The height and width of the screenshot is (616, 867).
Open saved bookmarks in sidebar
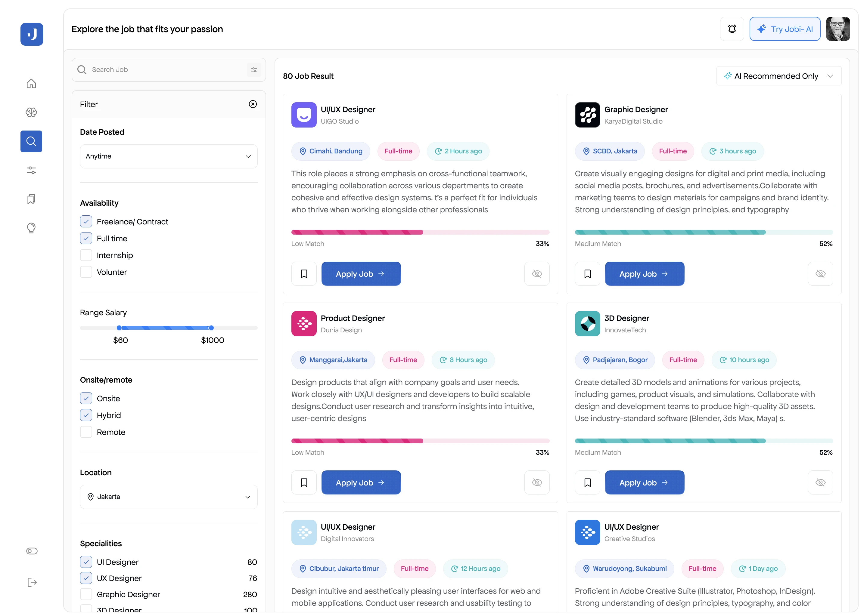pyautogui.click(x=31, y=199)
